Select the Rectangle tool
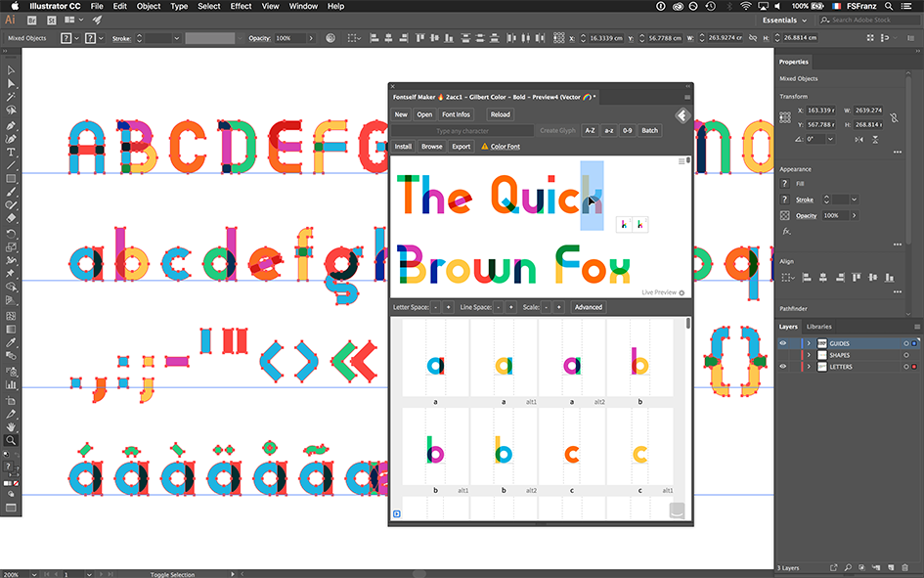The width and height of the screenshot is (924, 578). pyautogui.click(x=11, y=179)
